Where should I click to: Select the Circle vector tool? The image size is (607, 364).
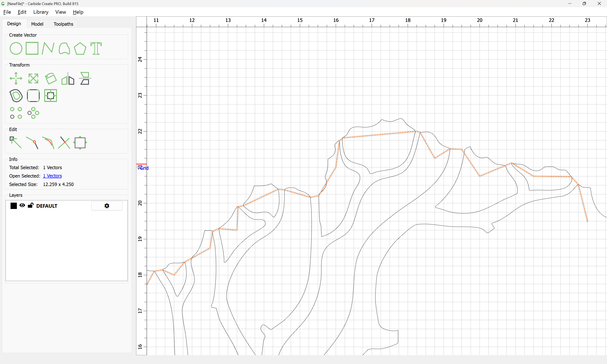point(16,48)
